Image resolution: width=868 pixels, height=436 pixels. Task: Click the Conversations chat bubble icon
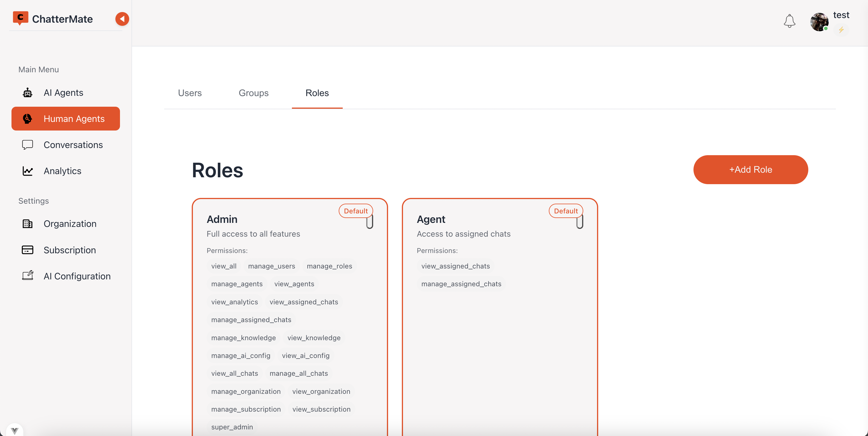pos(27,145)
